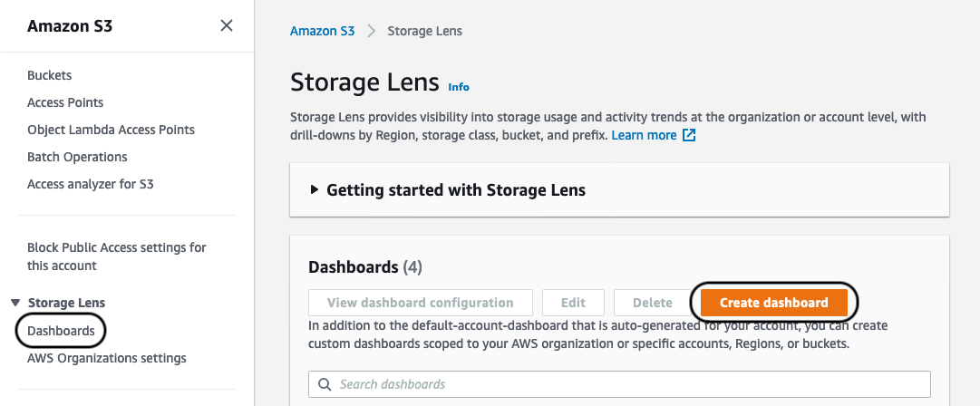
Task: Click the external link icon beside Learn more
Action: click(689, 136)
